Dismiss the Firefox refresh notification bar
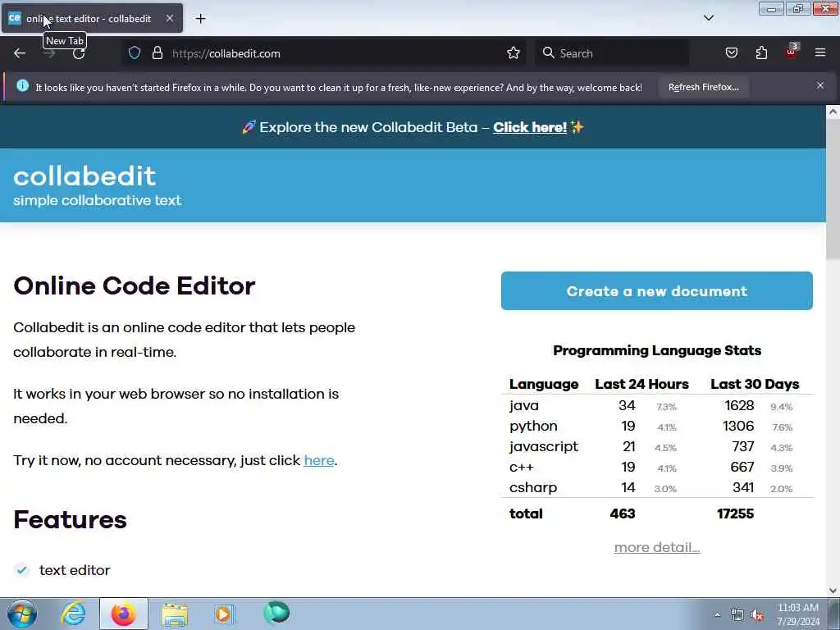Screen dimensions: 840x630 [x=820, y=85]
